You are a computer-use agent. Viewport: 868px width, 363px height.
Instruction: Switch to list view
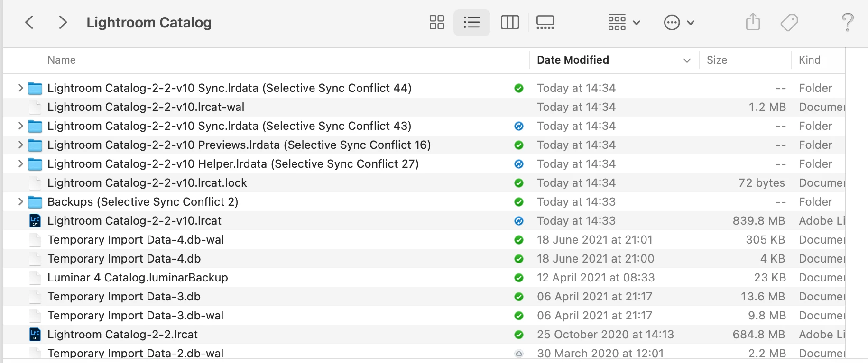[471, 22]
